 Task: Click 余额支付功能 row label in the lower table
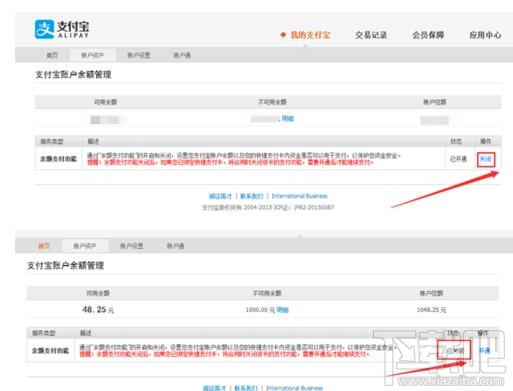click(x=50, y=351)
